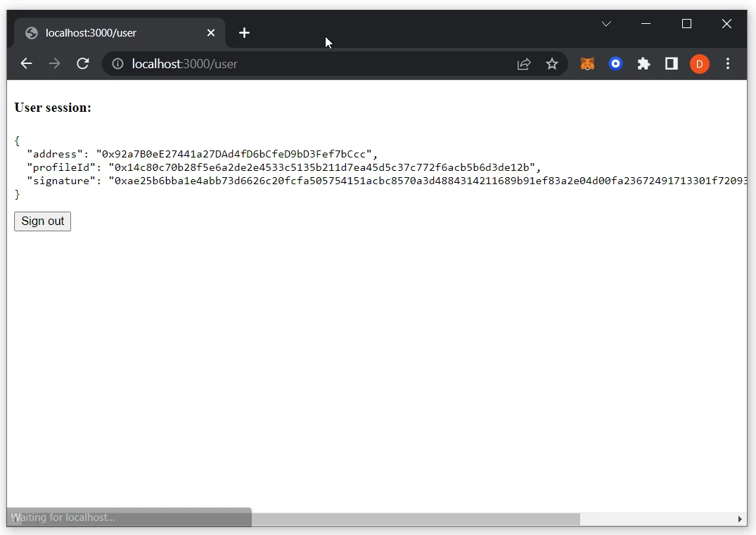
Task: Click the Sign out button
Action: 42,221
